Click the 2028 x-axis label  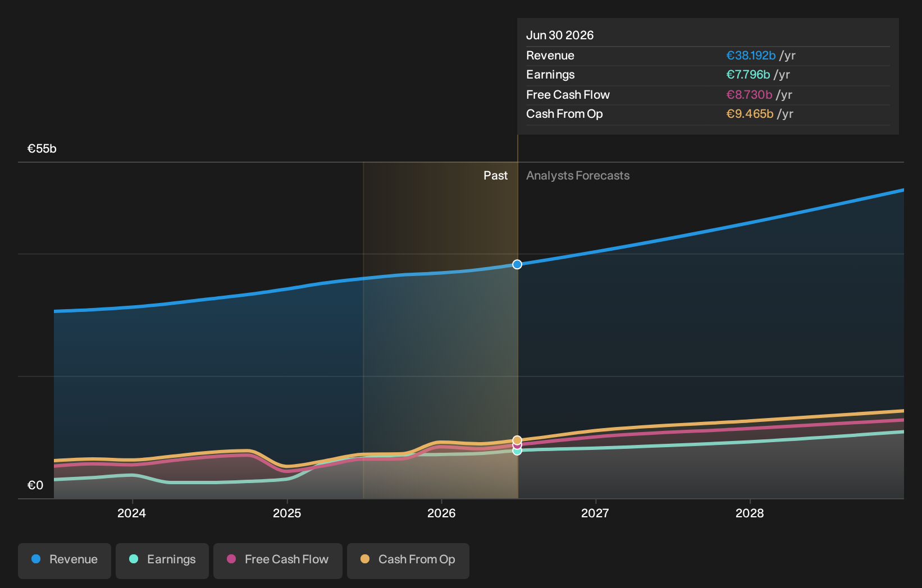tap(750, 513)
